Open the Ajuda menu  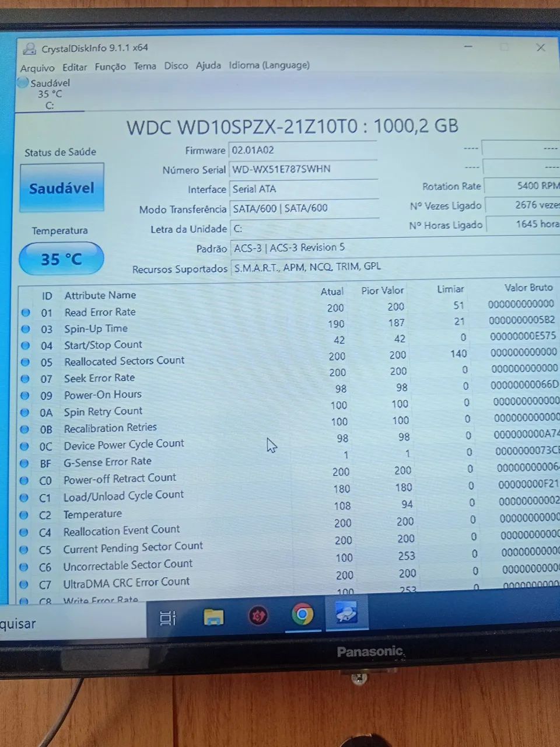208,65
